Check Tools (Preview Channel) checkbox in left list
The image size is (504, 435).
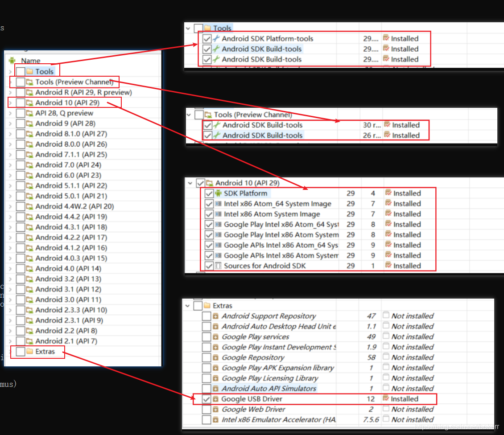click(x=21, y=82)
